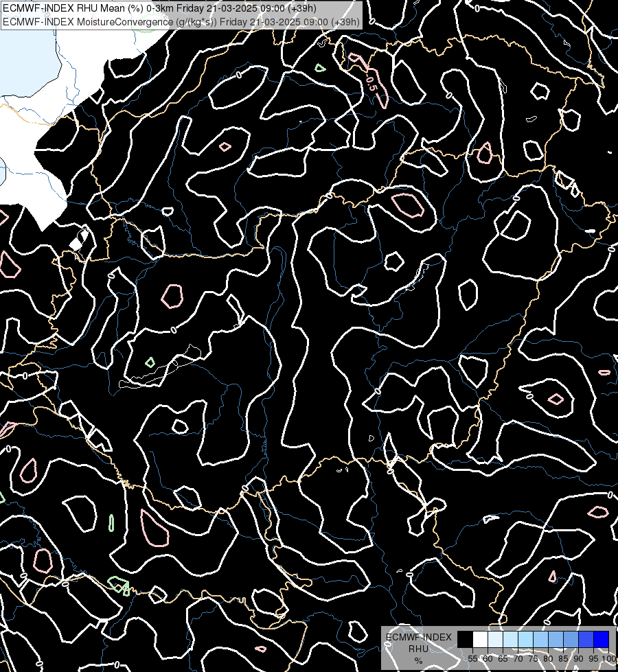The height and width of the screenshot is (672, 618).
Task: Click the legend swatch between 60 and 65
Action: tap(495, 639)
